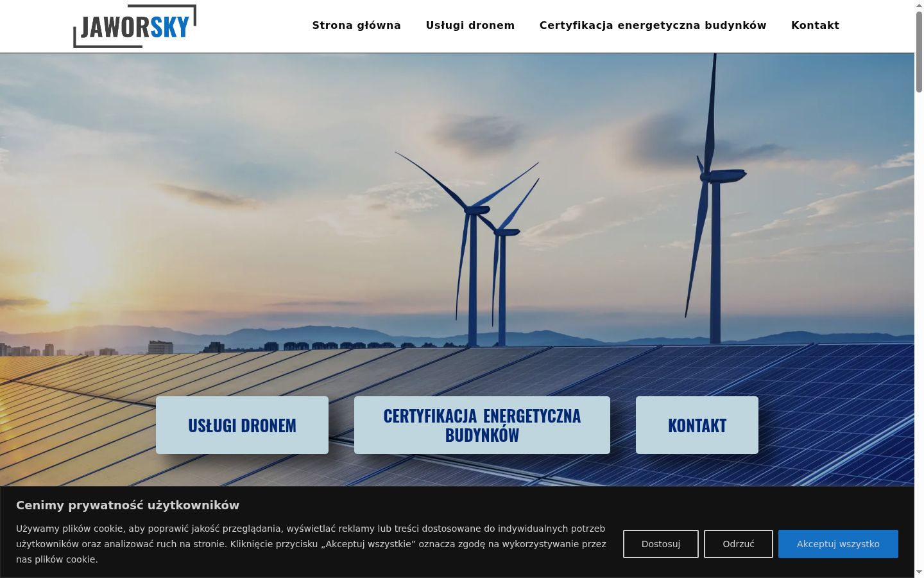Image resolution: width=924 pixels, height=578 pixels.
Task: Click the KONTAKT hero button
Action: 697,425
